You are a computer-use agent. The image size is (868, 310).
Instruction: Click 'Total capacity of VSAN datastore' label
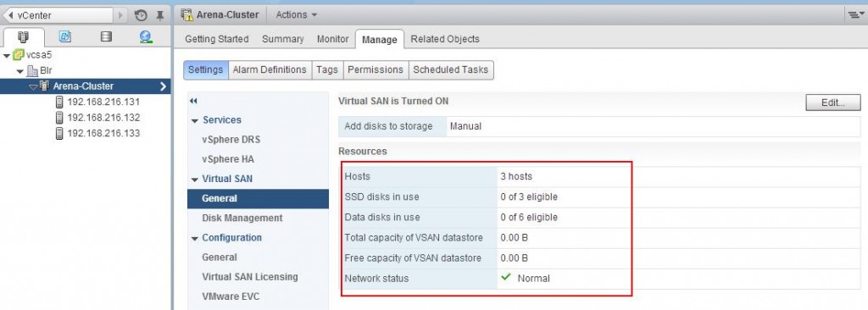click(x=414, y=238)
